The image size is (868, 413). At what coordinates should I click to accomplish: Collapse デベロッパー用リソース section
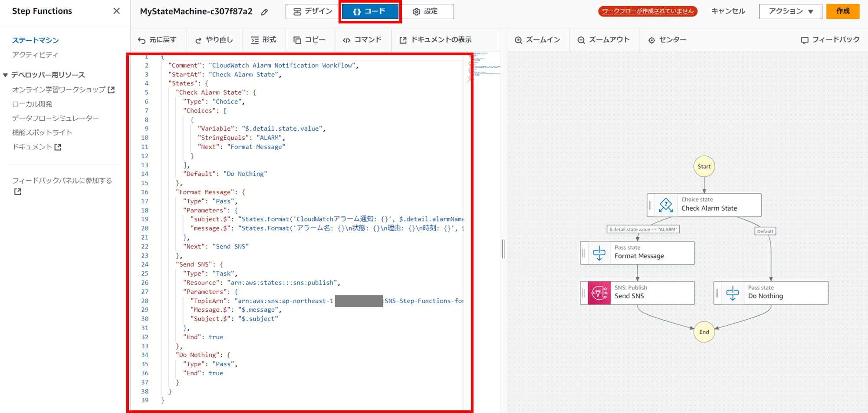[6, 75]
